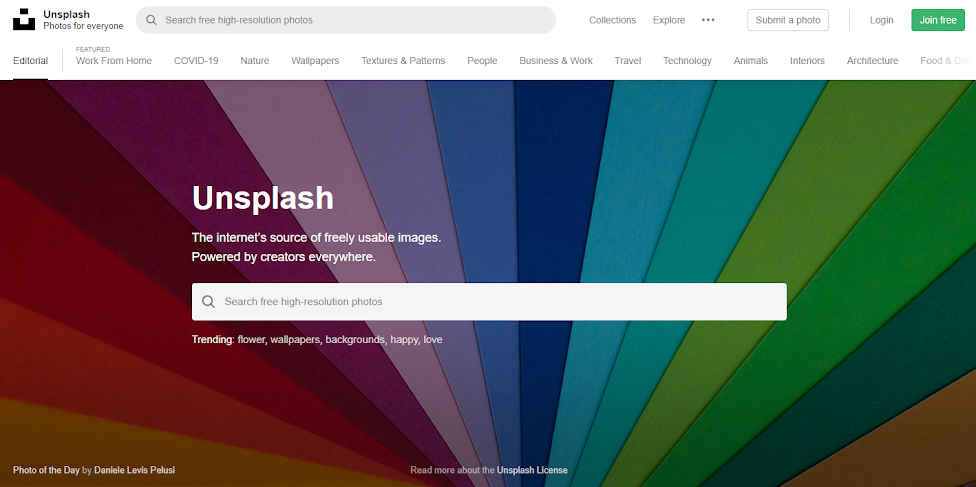Open the Travel category
The image size is (976, 487).
[627, 60]
